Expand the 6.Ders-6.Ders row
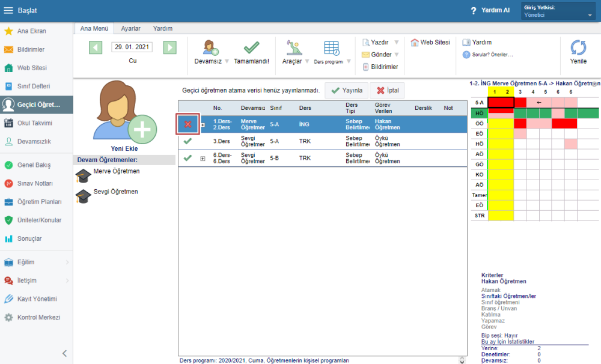The width and height of the screenshot is (601, 364). [x=203, y=159]
